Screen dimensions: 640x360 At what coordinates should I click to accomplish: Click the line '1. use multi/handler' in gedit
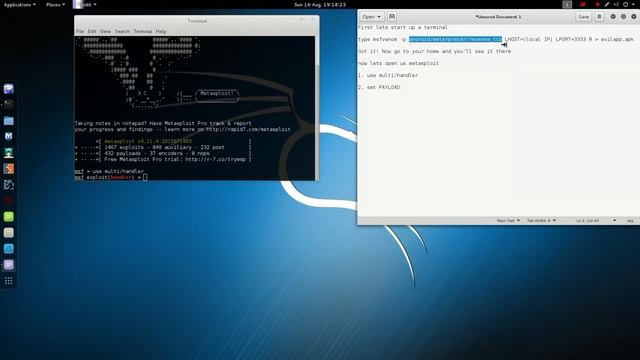pyautogui.click(x=388, y=75)
